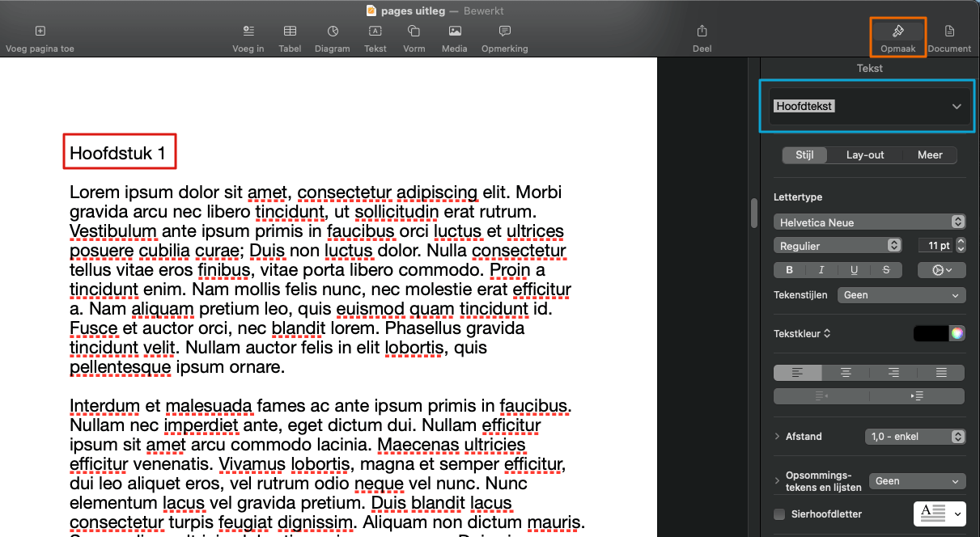
Task: Click the font size stepper arrows
Action: coord(960,245)
